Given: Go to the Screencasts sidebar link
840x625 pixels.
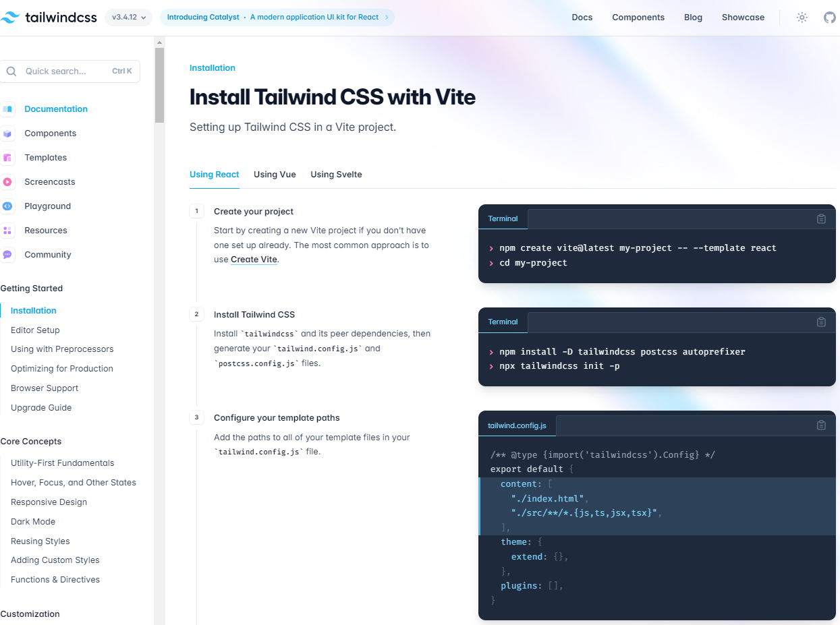Looking at the screenshot, I should (49, 182).
